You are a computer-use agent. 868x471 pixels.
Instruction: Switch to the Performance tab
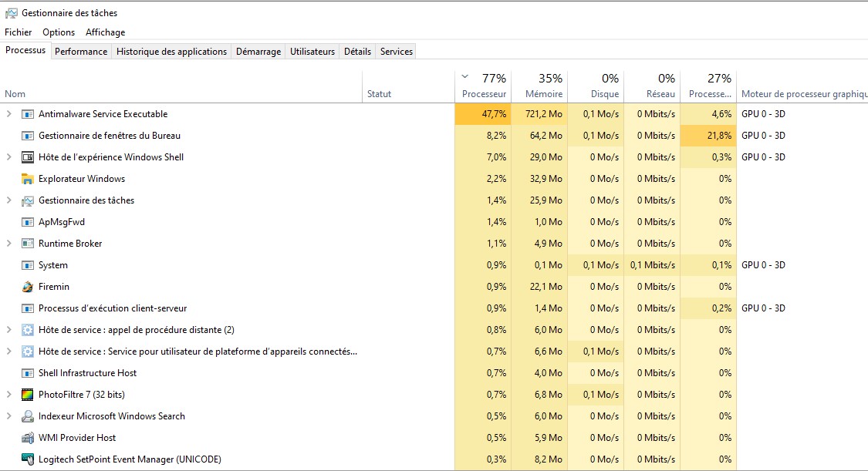tap(81, 52)
